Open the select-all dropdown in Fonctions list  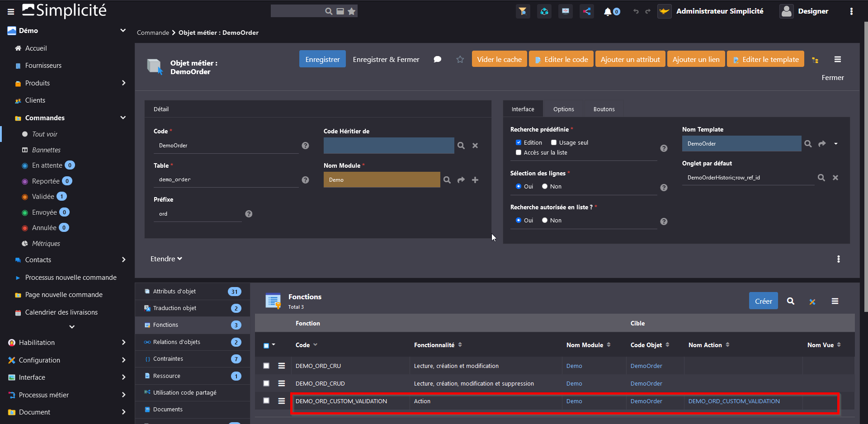(x=274, y=345)
